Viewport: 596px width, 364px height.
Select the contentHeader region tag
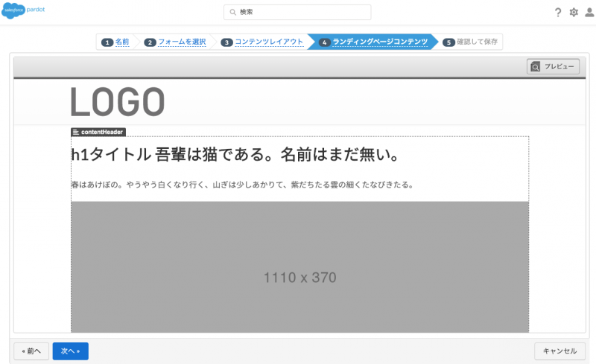pyautogui.click(x=98, y=132)
